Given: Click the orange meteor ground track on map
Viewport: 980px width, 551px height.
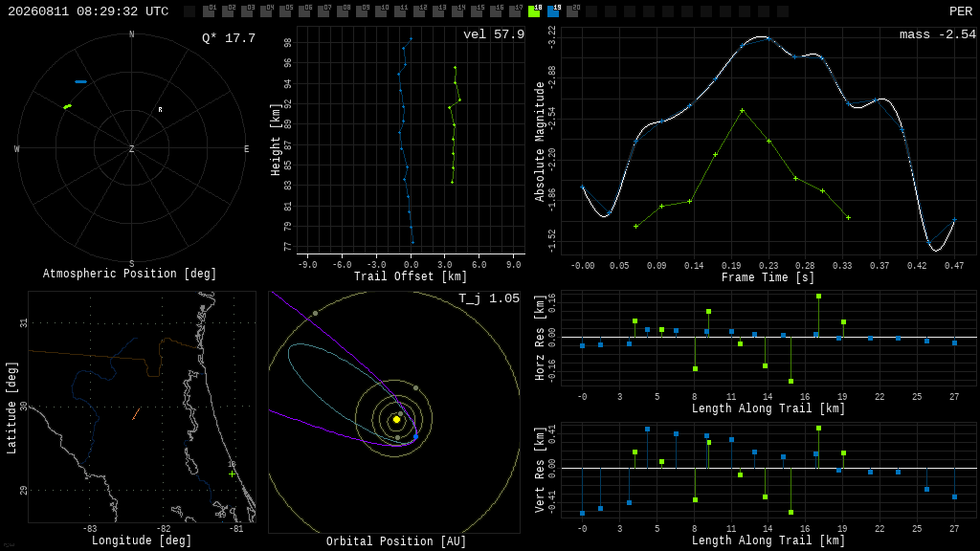Looking at the screenshot, I should 136,413.
